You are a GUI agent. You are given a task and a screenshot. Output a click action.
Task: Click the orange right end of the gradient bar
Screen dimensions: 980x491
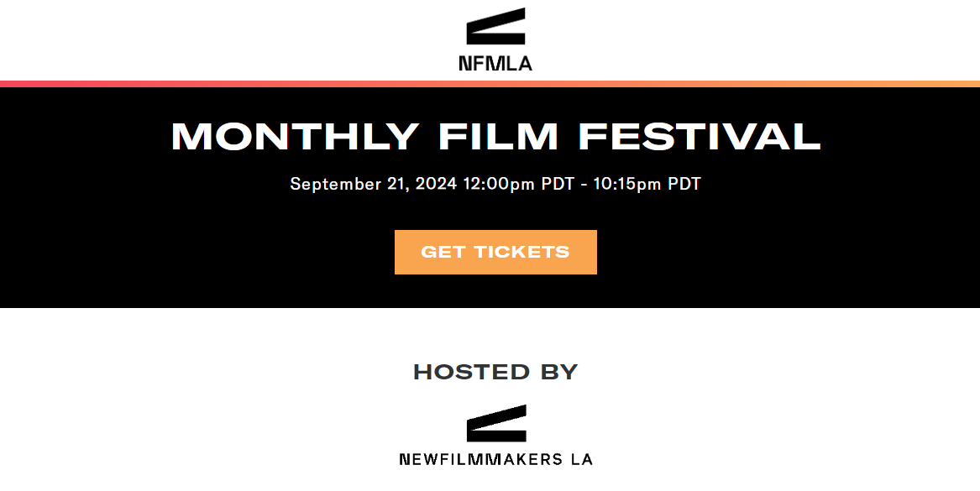click(967, 84)
